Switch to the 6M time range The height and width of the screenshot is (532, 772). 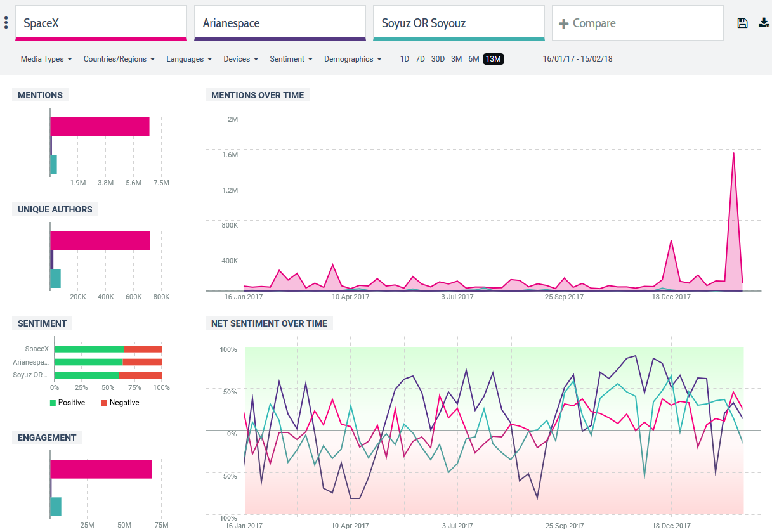(x=474, y=59)
